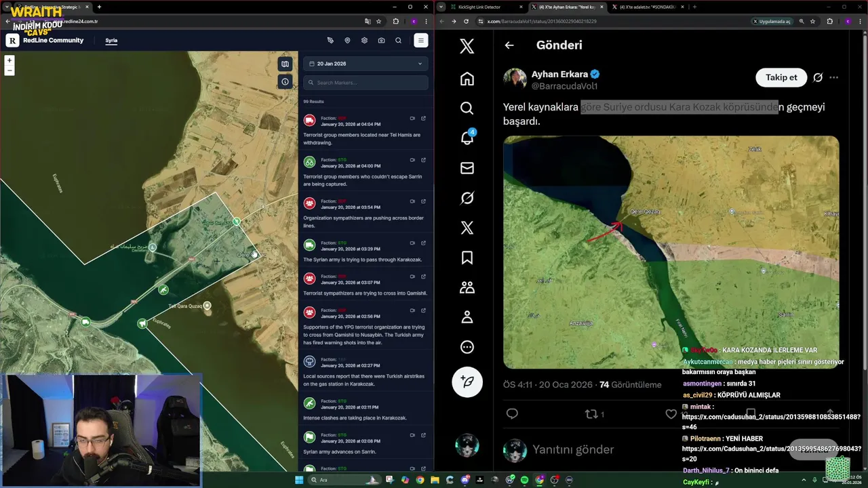Open tab search chevron in left browser
The width and height of the screenshot is (868, 488).
click(7, 7)
